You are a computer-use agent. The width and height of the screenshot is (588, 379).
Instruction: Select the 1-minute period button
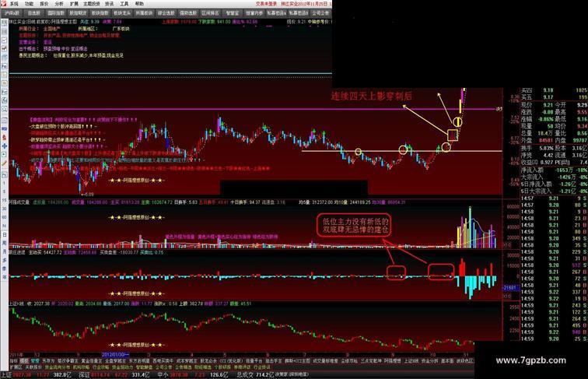coord(4,183)
